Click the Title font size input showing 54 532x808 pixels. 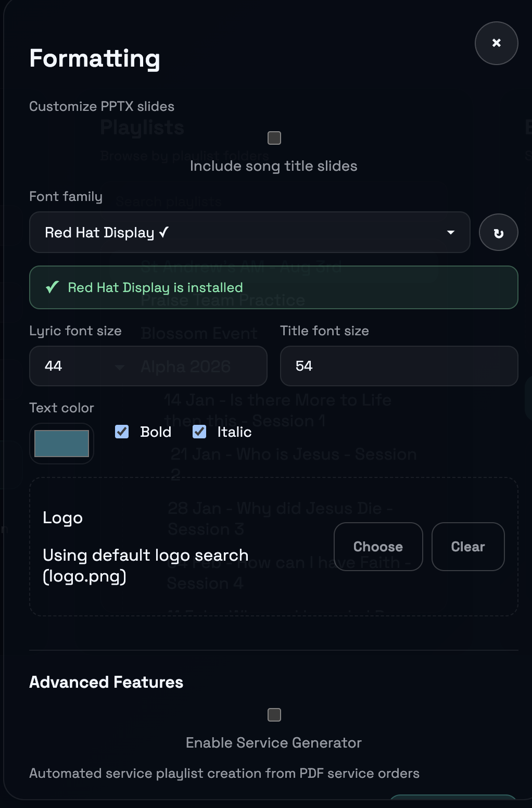398,366
